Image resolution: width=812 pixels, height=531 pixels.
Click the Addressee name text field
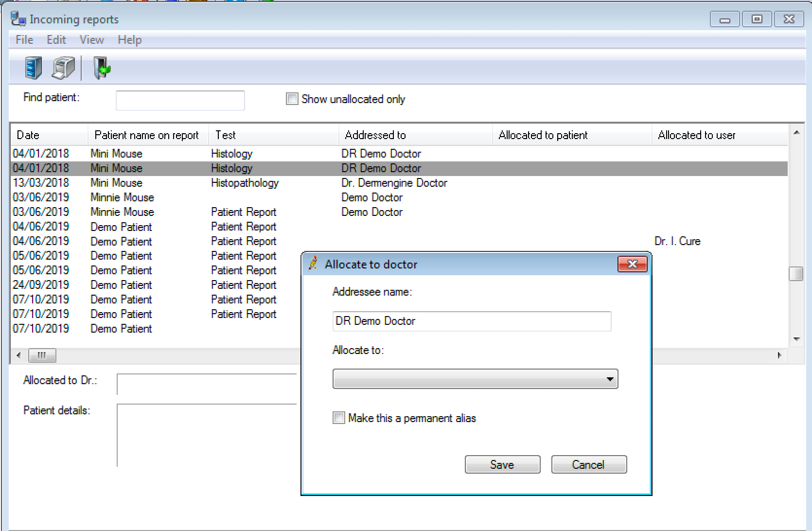pos(472,321)
